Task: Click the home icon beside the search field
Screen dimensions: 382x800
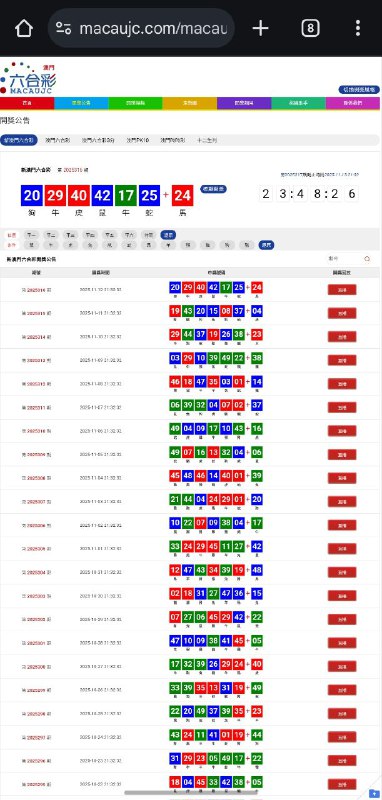Action: [x=367, y=259]
